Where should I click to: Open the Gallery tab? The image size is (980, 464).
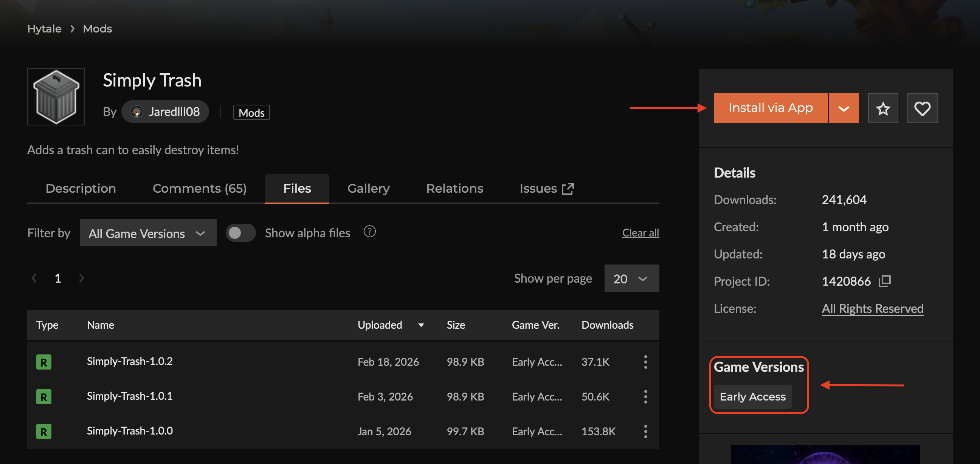[x=368, y=189]
